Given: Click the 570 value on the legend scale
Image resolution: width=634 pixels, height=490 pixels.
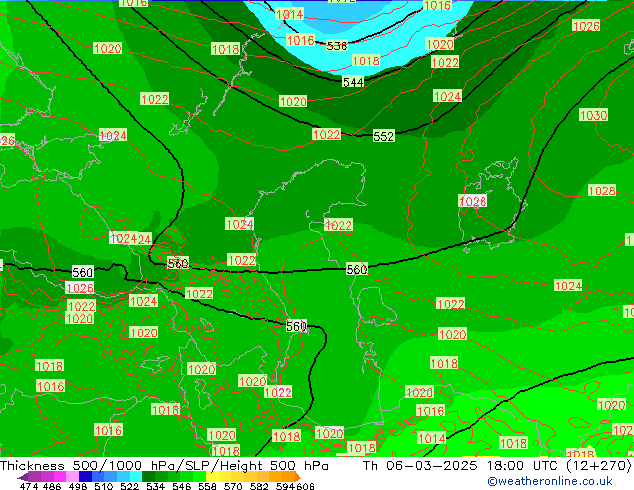Looking at the screenshot, I should [x=233, y=486].
